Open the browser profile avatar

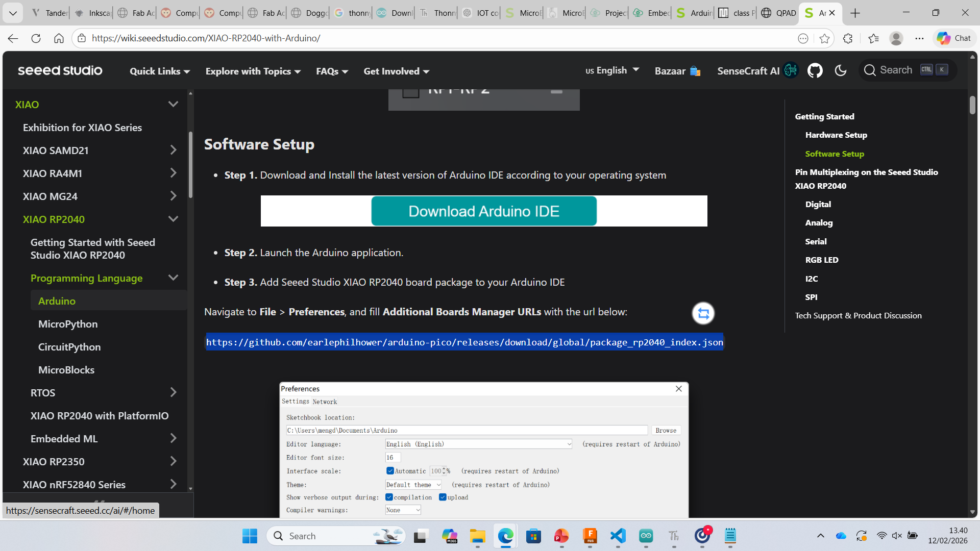click(x=896, y=38)
